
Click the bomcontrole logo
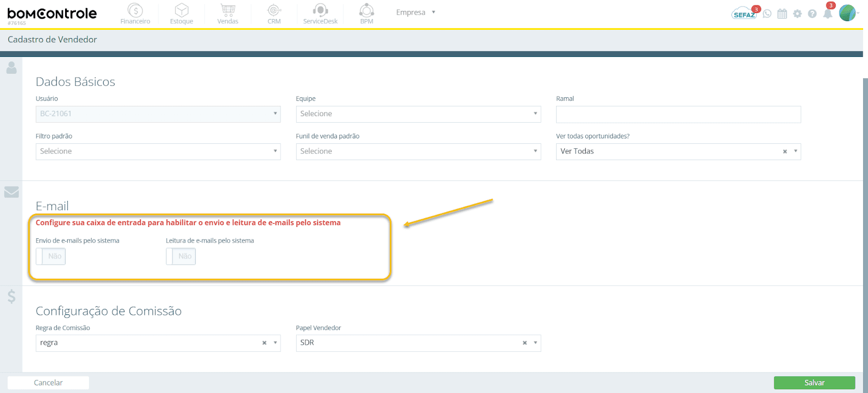pos(52,15)
